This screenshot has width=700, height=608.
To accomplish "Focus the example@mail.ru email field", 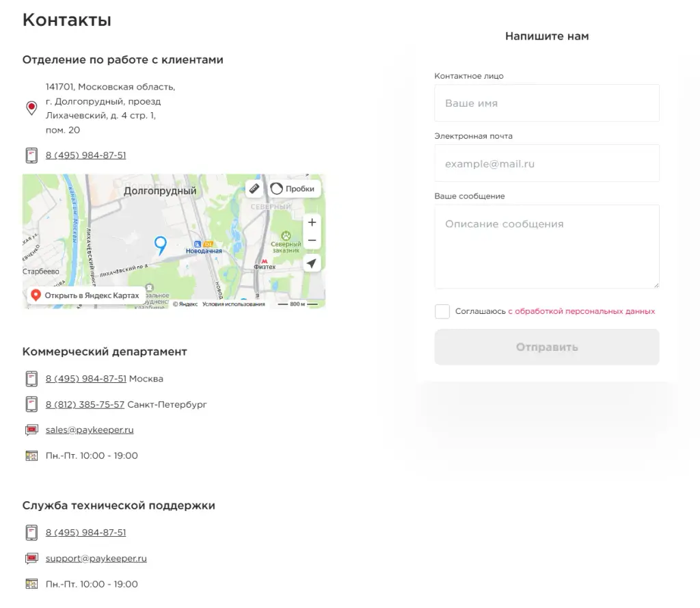I will [x=547, y=163].
